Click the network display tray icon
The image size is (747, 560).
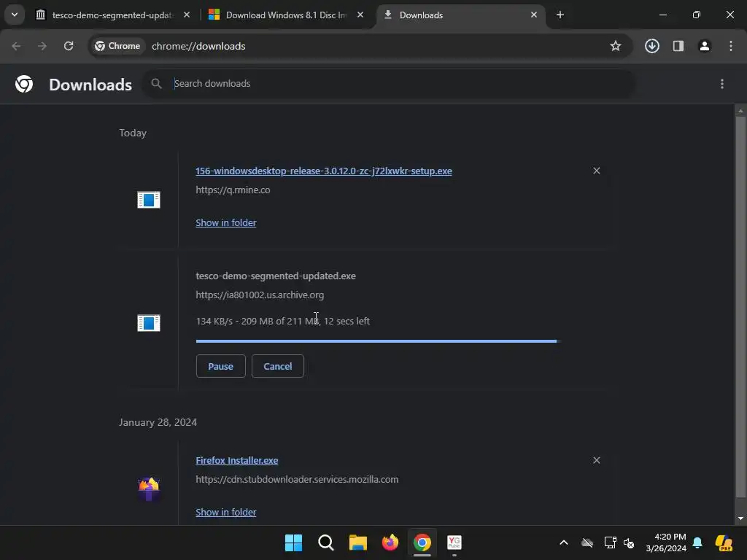pos(611,542)
